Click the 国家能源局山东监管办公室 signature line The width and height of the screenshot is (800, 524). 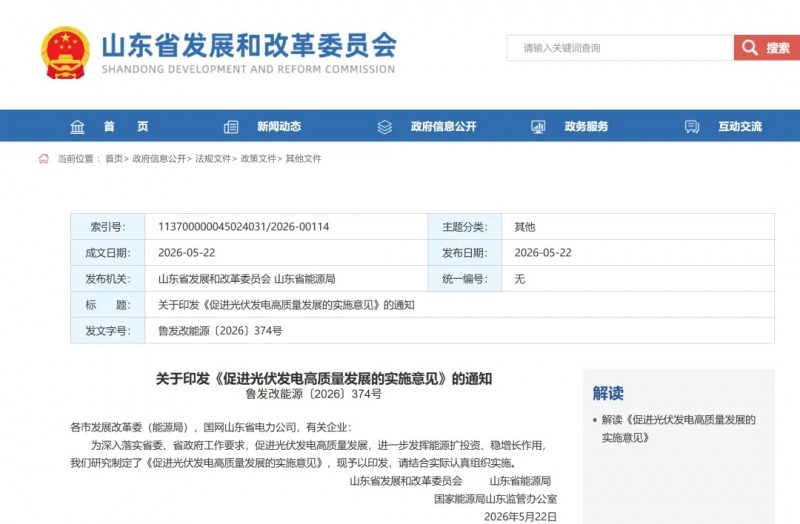tap(495, 498)
